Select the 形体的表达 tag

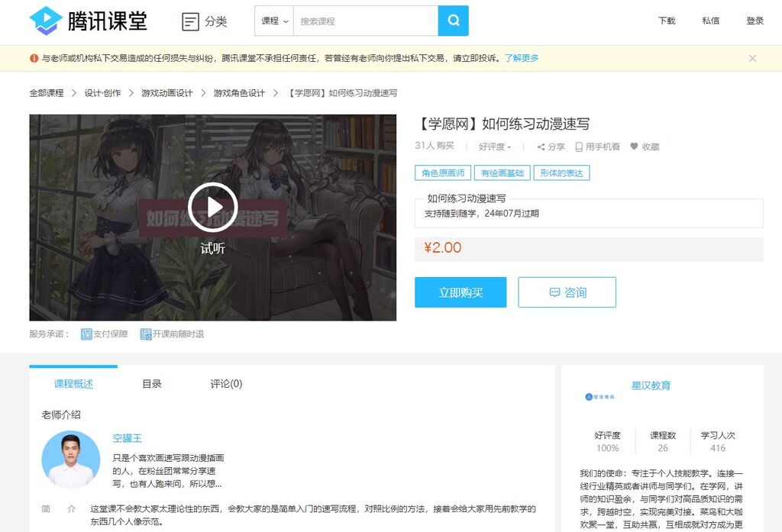pyautogui.click(x=561, y=173)
